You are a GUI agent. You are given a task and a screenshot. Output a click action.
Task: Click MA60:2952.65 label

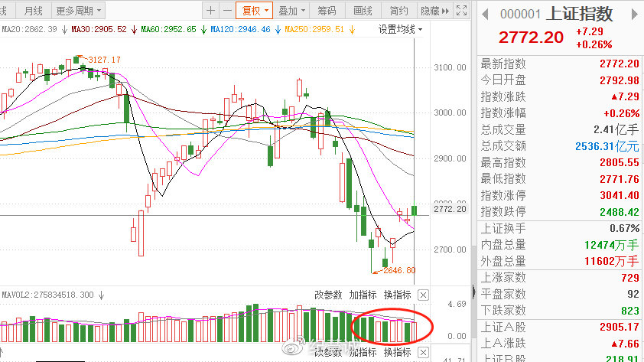pos(168,30)
